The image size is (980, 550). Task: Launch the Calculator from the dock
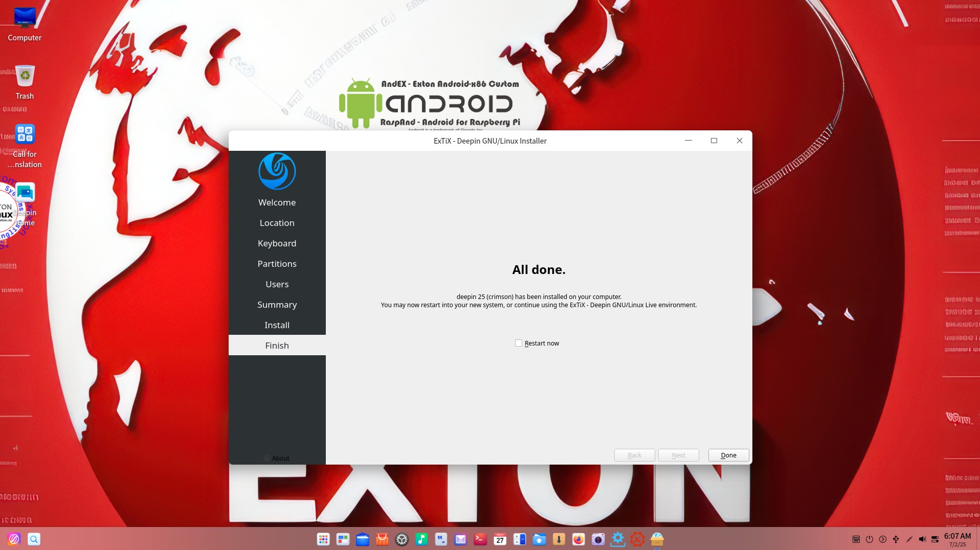(520, 539)
